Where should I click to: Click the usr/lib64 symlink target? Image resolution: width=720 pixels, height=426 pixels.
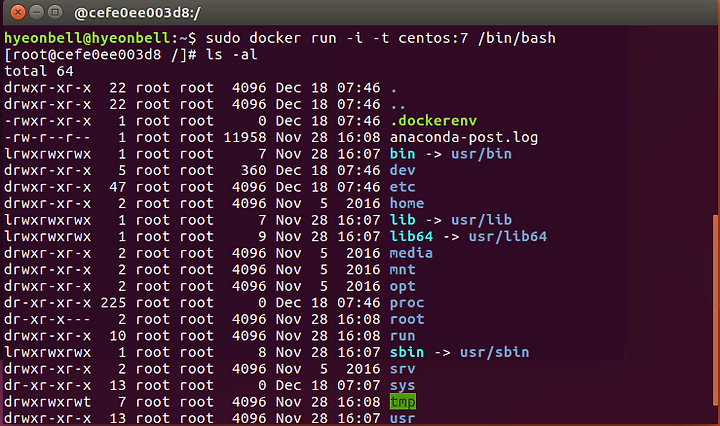tap(508, 236)
